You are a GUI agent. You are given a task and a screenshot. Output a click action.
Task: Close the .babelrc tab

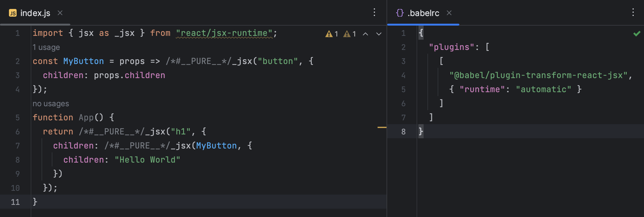tap(449, 13)
